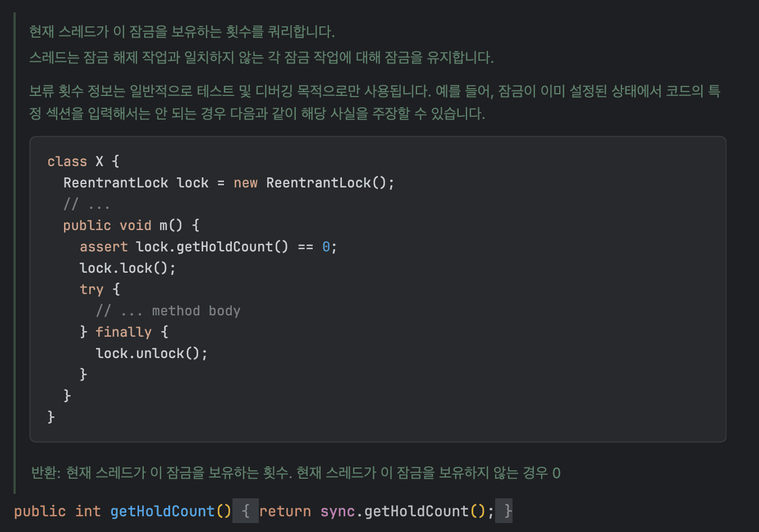The width and height of the screenshot is (759, 532).
Task: Click the class X declaration in sample
Action: (x=83, y=162)
